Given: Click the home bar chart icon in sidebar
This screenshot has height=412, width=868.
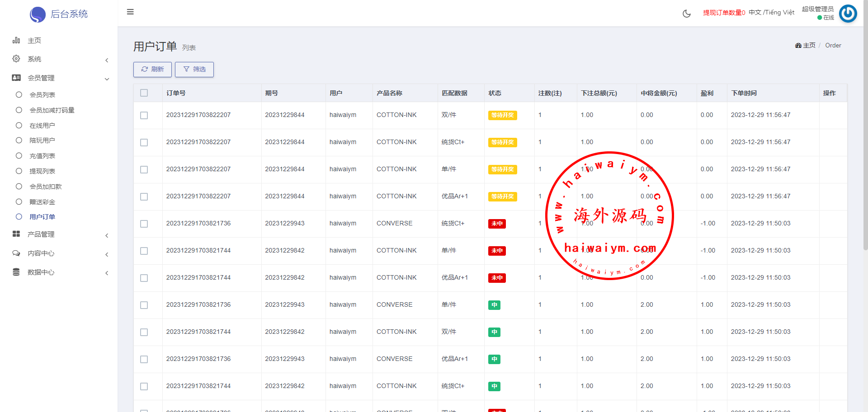Looking at the screenshot, I should [x=16, y=41].
